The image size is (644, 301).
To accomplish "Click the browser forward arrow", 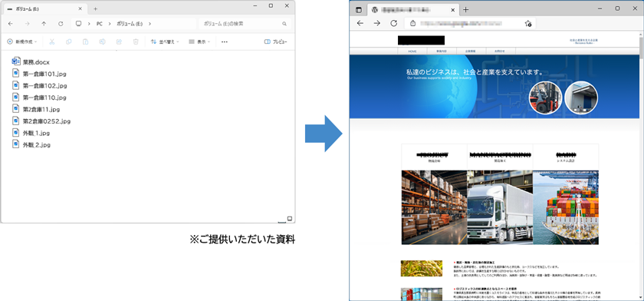I will (377, 23).
